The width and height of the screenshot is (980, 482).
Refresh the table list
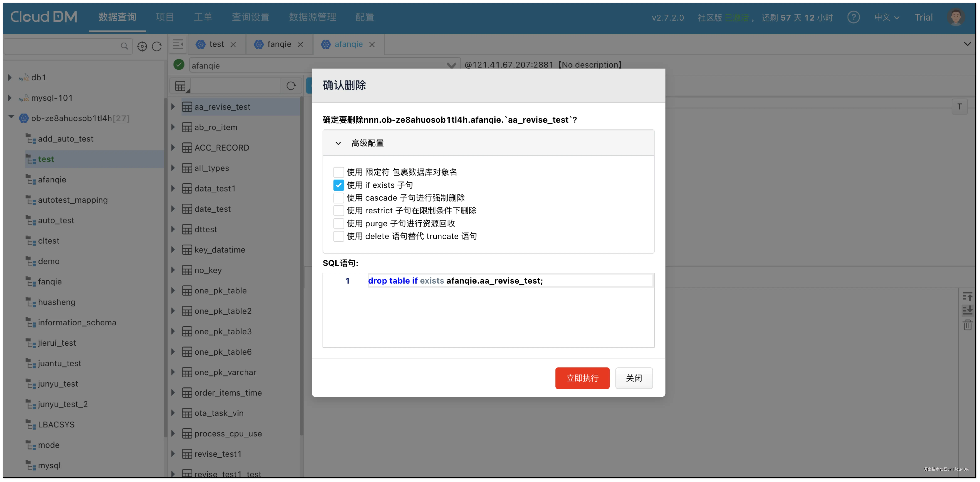tap(291, 86)
